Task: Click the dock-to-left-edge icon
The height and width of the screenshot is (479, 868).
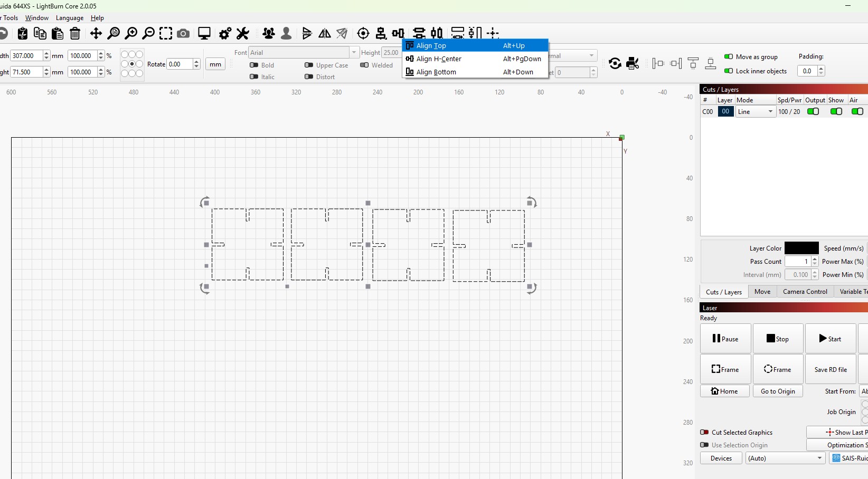Action: coord(658,64)
